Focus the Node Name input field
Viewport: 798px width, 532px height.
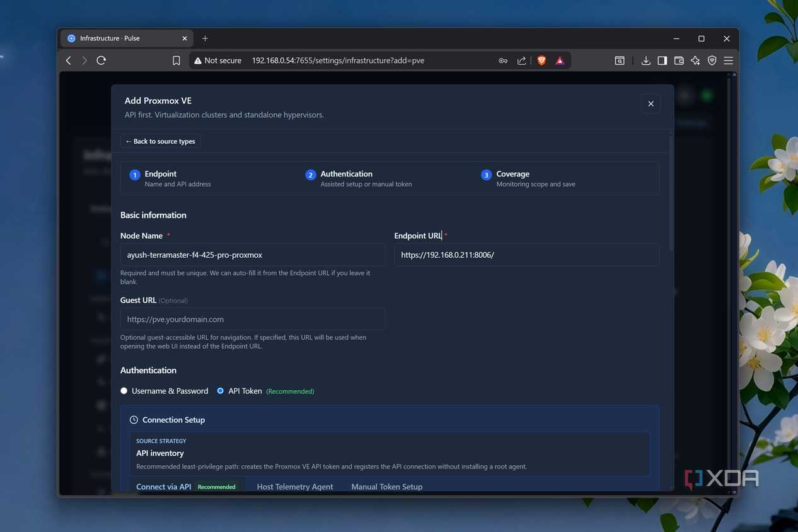click(252, 255)
